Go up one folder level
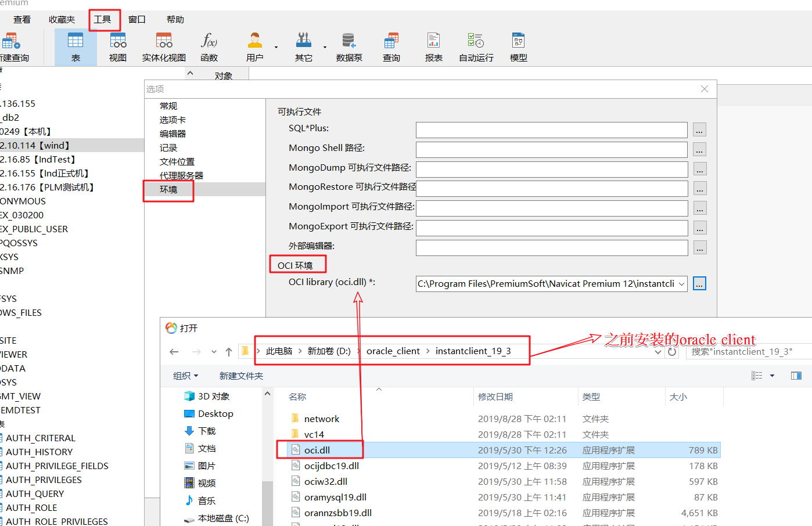 229,352
